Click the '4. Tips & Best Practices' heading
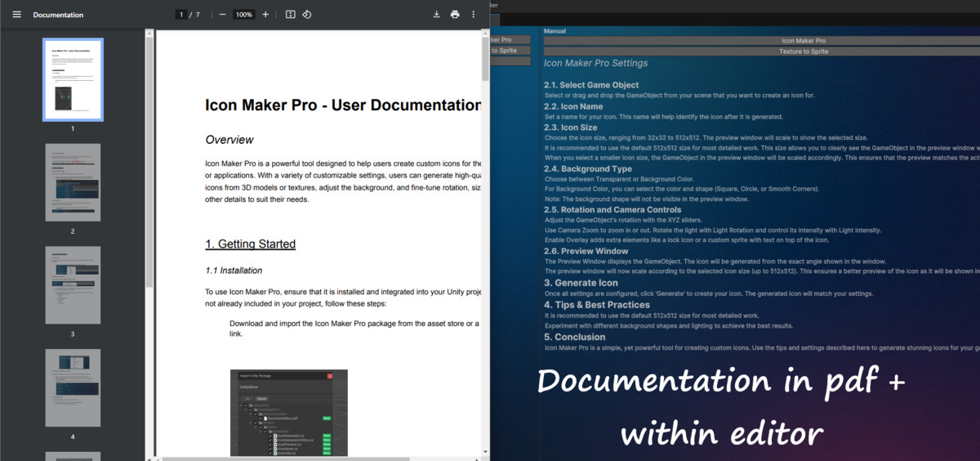 point(597,305)
